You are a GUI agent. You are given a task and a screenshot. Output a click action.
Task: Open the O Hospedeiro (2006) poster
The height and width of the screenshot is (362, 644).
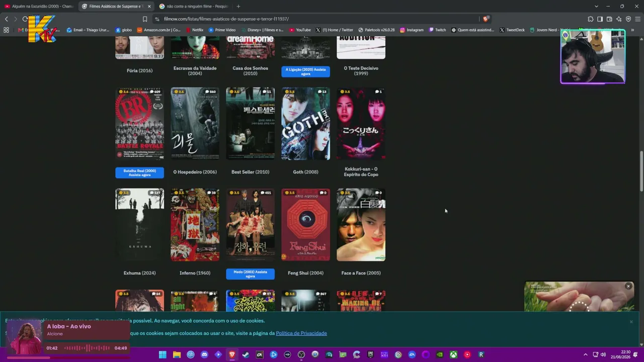[195, 124]
